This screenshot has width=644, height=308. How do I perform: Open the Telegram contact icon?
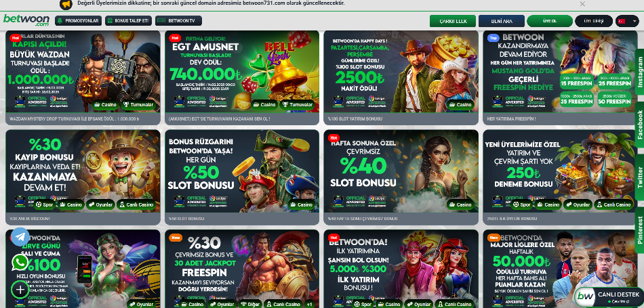click(x=20, y=237)
